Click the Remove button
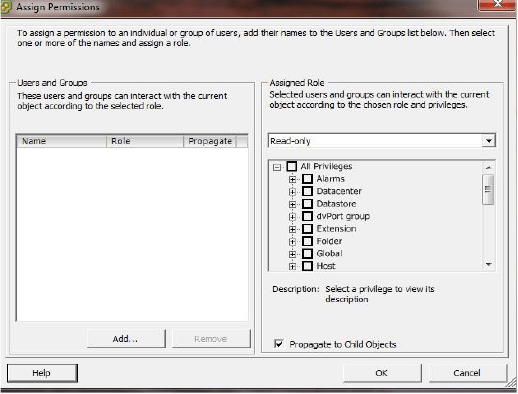Viewport: 518px width, 394px height. click(211, 339)
